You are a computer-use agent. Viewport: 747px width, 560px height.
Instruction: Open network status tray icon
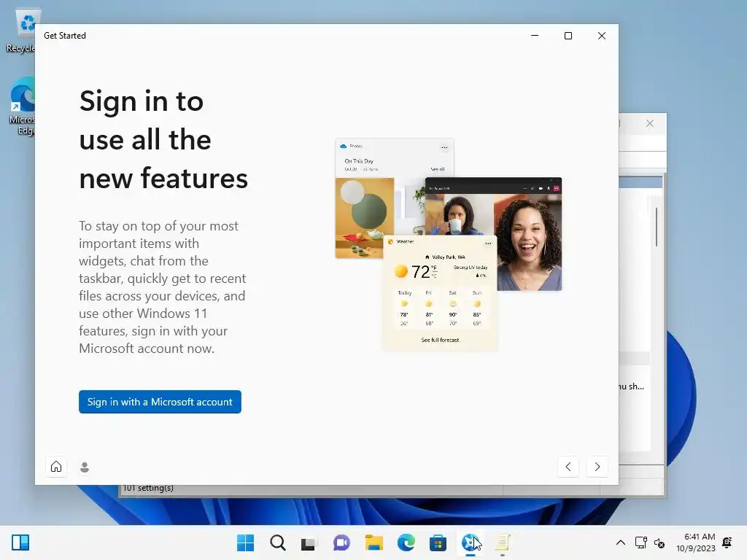640,542
